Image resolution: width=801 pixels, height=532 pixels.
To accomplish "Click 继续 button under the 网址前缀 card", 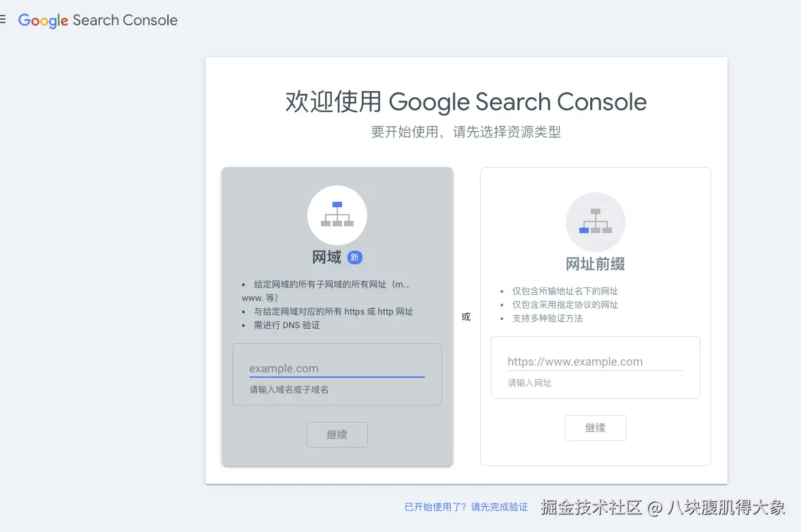I will pos(596,428).
